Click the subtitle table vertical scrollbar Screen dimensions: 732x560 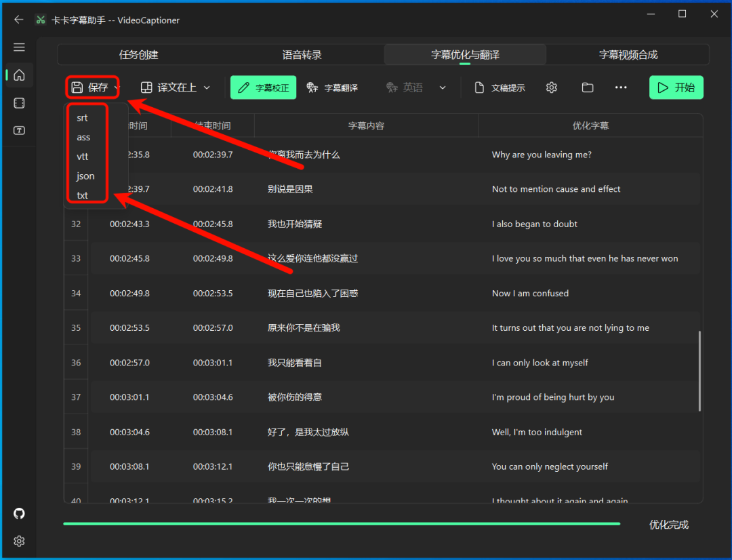pos(699,371)
